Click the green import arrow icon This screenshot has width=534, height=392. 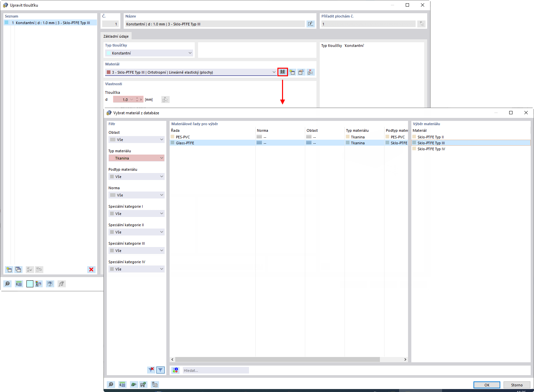pos(134,384)
